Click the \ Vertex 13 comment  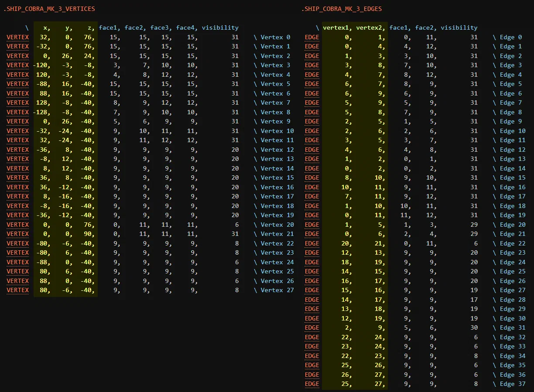click(274, 159)
